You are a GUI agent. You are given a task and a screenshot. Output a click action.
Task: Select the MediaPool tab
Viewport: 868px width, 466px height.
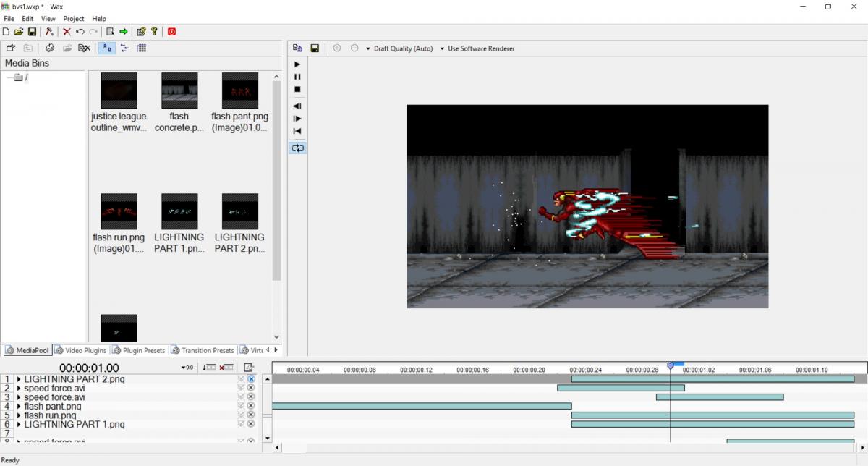click(x=27, y=350)
